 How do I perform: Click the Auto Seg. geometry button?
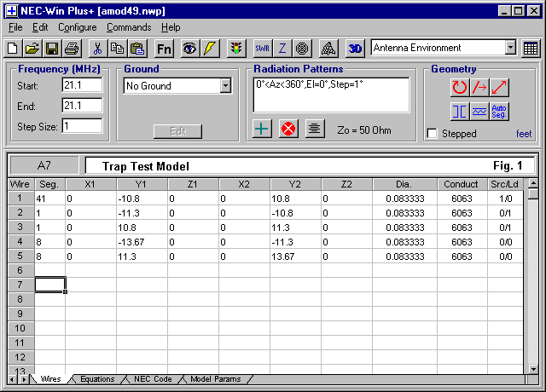point(500,111)
